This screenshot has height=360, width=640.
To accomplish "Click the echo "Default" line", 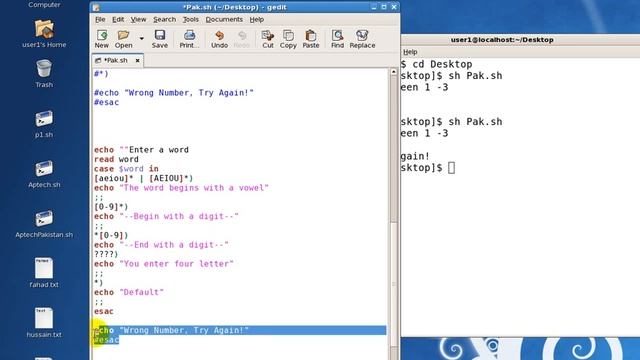I will pos(129,292).
